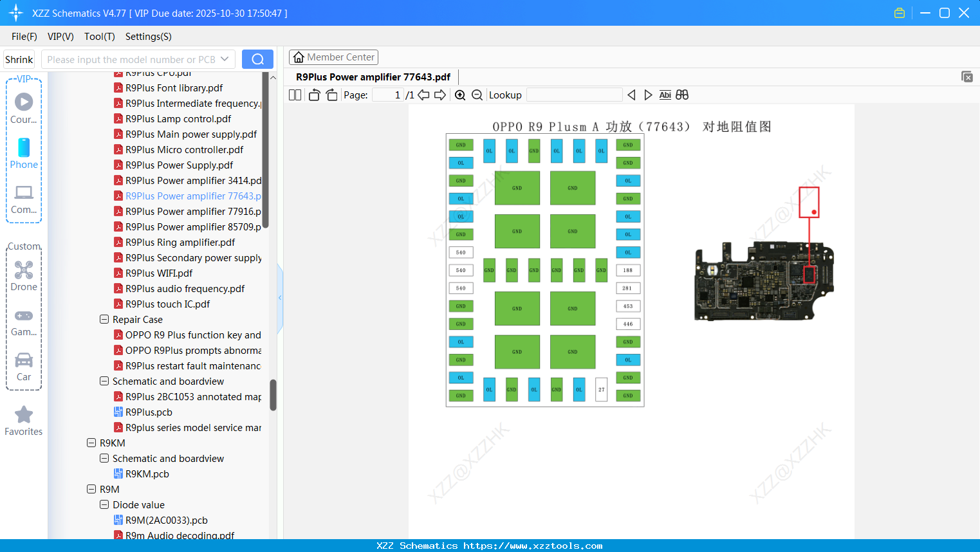The height and width of the screenshot is (552, 980).
Task: Open the VIP(V) menu
Action: [x=60, y=37]
